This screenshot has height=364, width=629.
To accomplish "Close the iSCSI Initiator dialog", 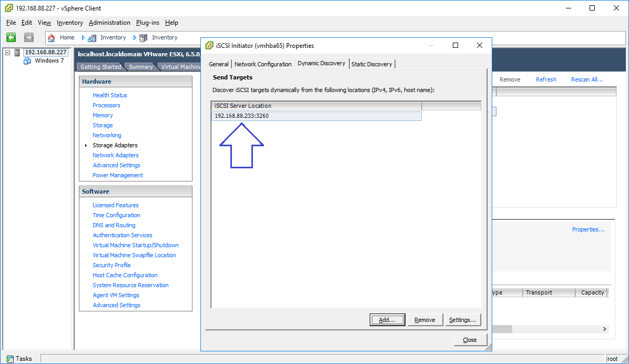I will pos(470,340).
